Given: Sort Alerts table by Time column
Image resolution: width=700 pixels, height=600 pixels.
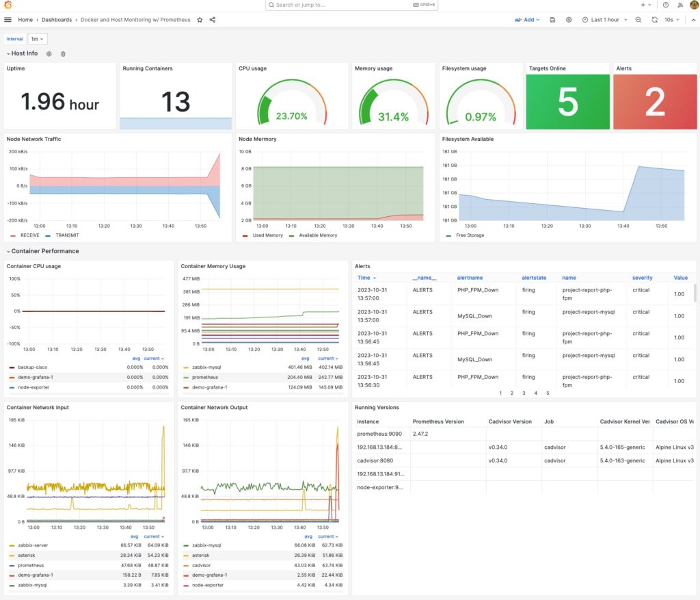Looking at the screenshot, I should 366,278.
